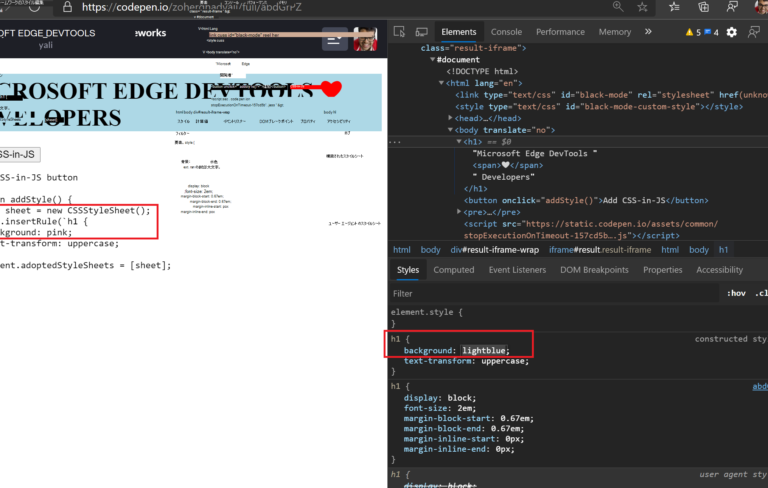
Task: Click the h1 breadcrumb item
Action: [x=723, y=250]
